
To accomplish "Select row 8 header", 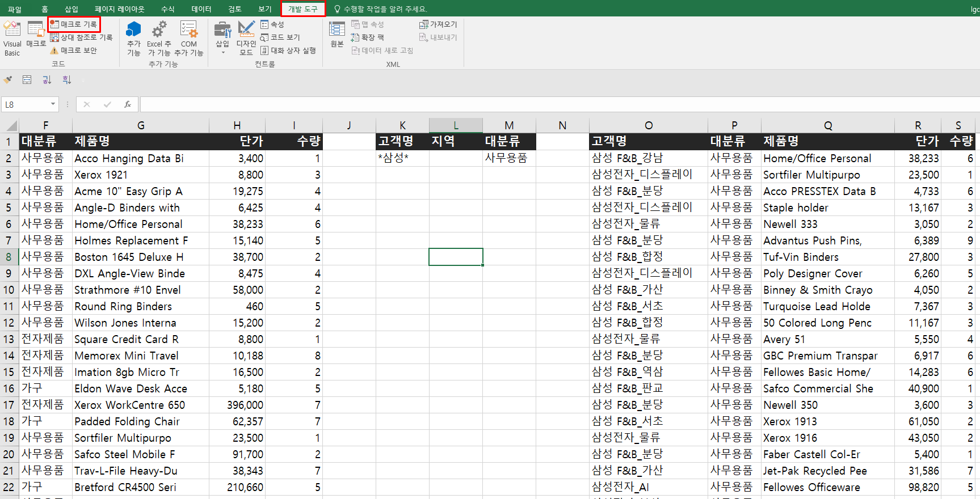I will tap(9, 257).
